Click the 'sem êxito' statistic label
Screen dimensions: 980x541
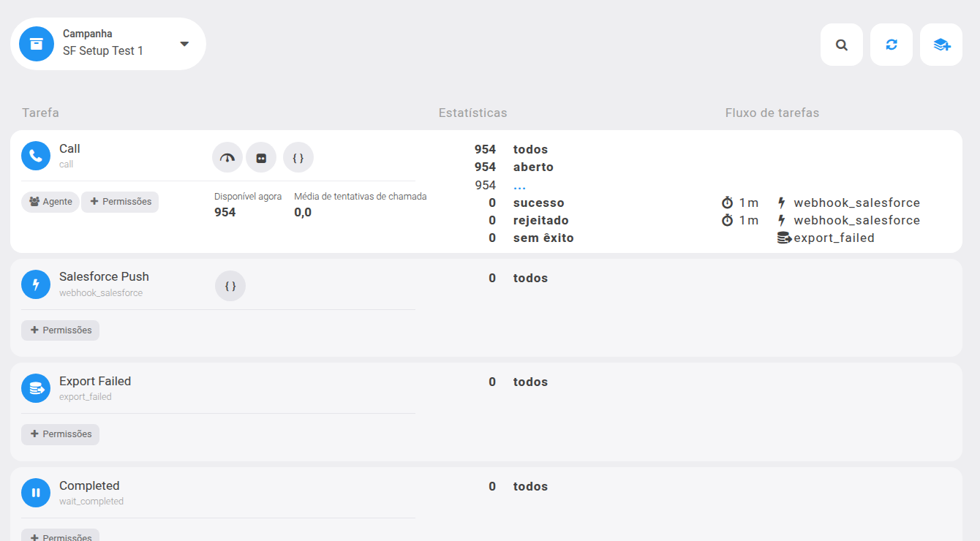(543, 238)
